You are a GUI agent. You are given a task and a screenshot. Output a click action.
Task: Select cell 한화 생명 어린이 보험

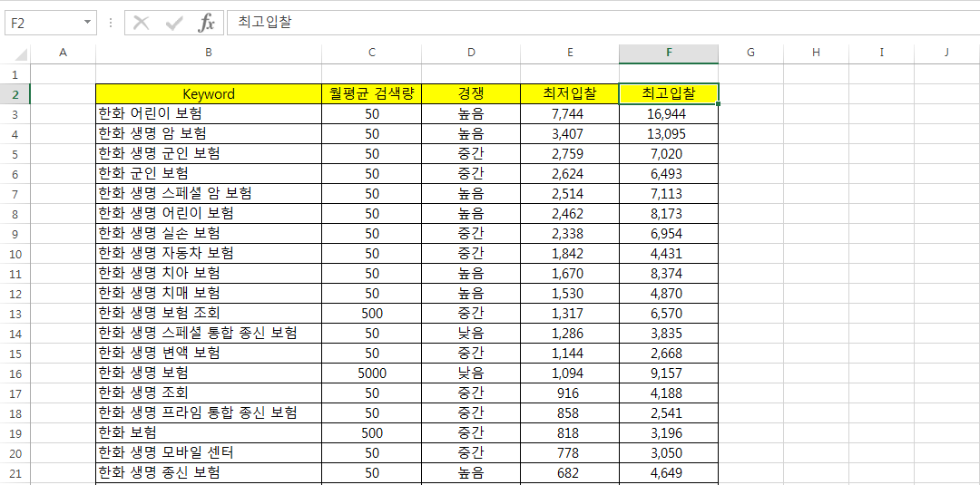(209, 213)
